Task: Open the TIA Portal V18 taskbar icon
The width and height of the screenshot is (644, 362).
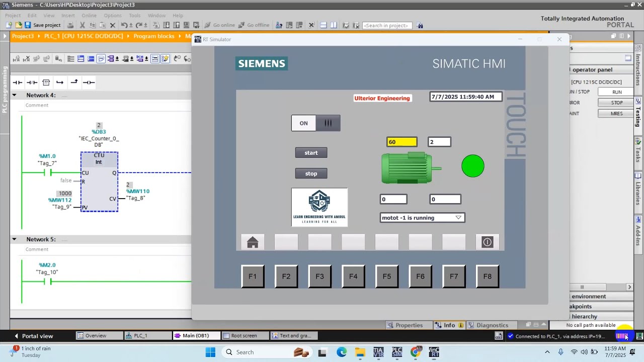Action: pyautogui.click(x=378, y=352)
